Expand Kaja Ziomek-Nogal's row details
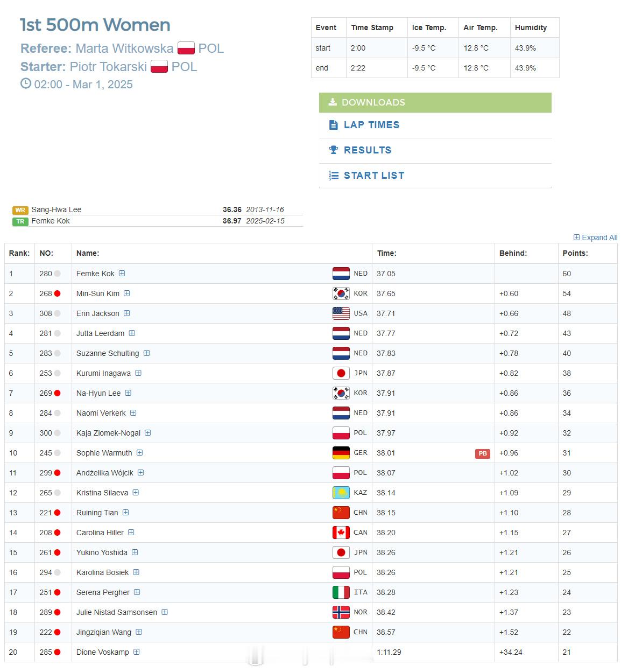Image resolution: width=621 pixels, height=672 pixels. tap(148, 433)
